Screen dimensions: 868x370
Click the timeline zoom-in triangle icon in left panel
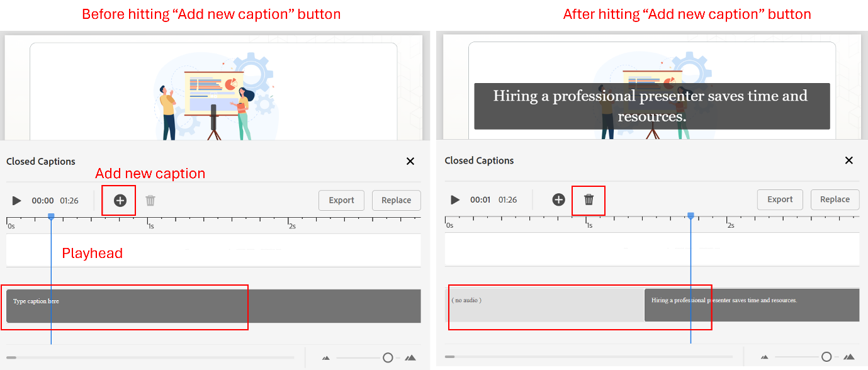coord(410,357)
